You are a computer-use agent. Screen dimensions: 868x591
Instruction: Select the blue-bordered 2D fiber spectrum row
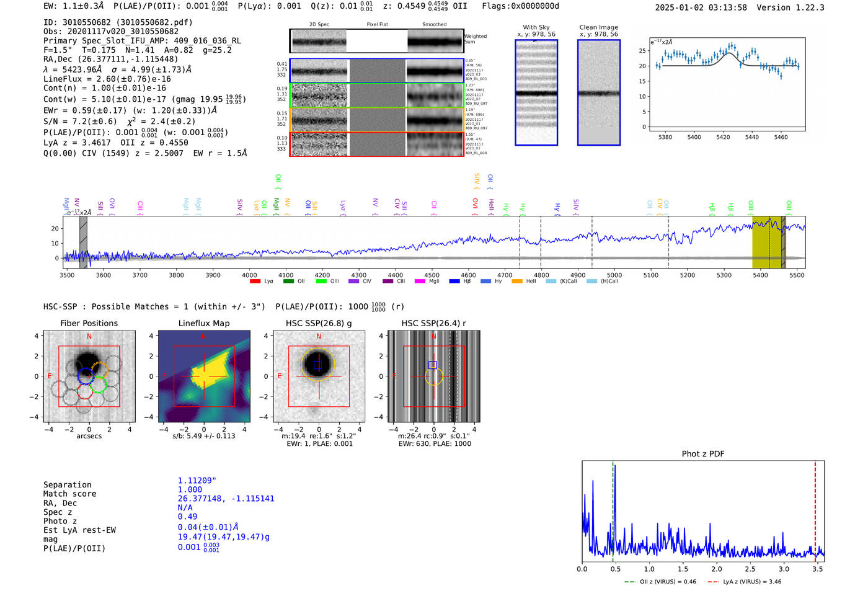point(377,71)
